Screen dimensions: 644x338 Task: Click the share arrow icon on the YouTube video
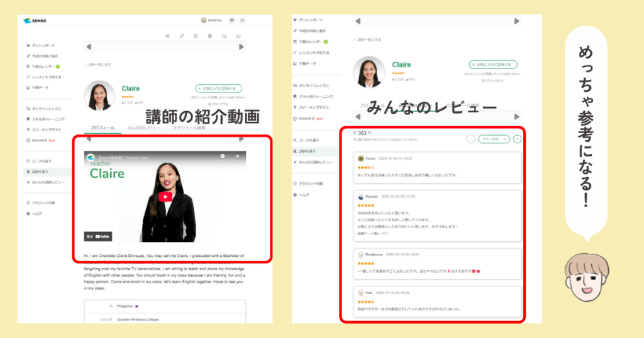(238, 156)
